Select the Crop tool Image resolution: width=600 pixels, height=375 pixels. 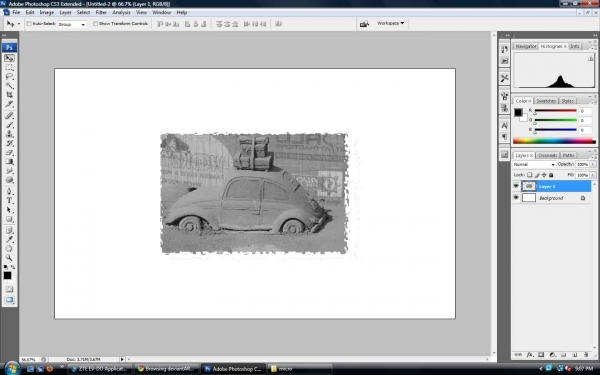pos(9,95)
